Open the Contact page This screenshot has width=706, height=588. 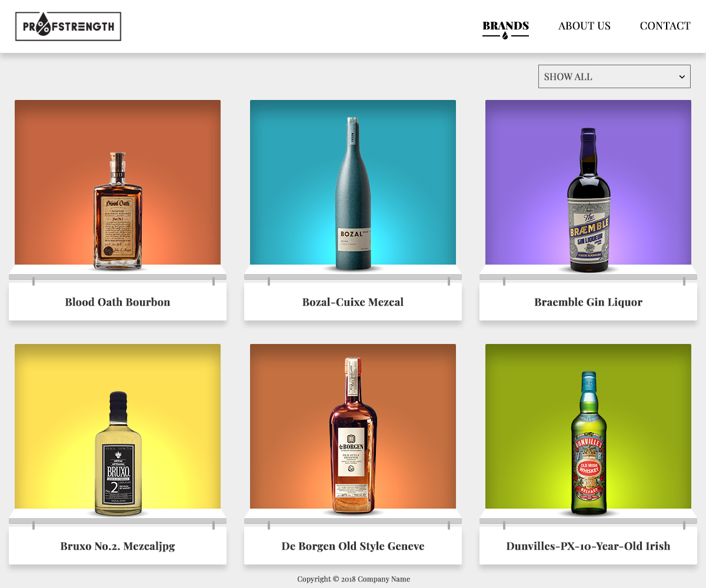pos(665,26)
